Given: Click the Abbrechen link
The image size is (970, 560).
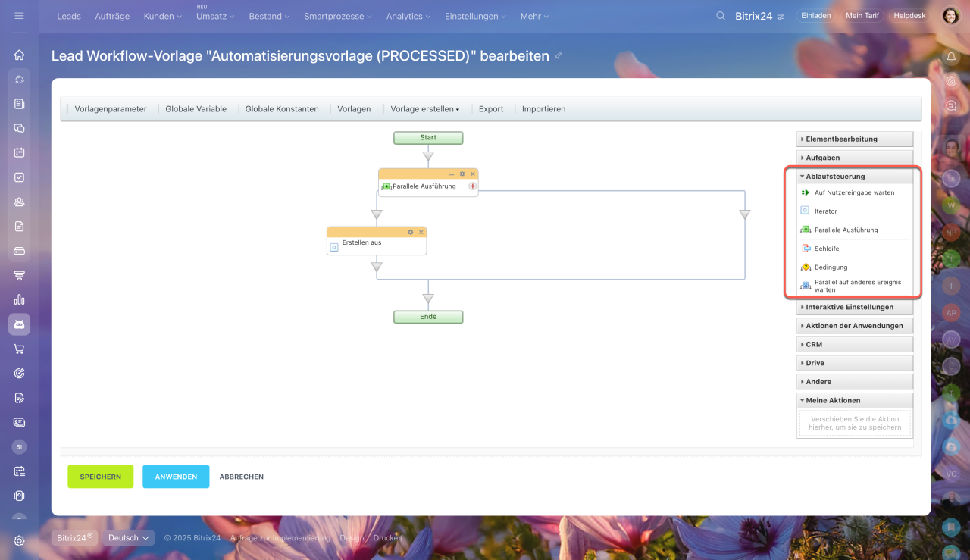Looking at the screenshot, I should coord(242,477).
